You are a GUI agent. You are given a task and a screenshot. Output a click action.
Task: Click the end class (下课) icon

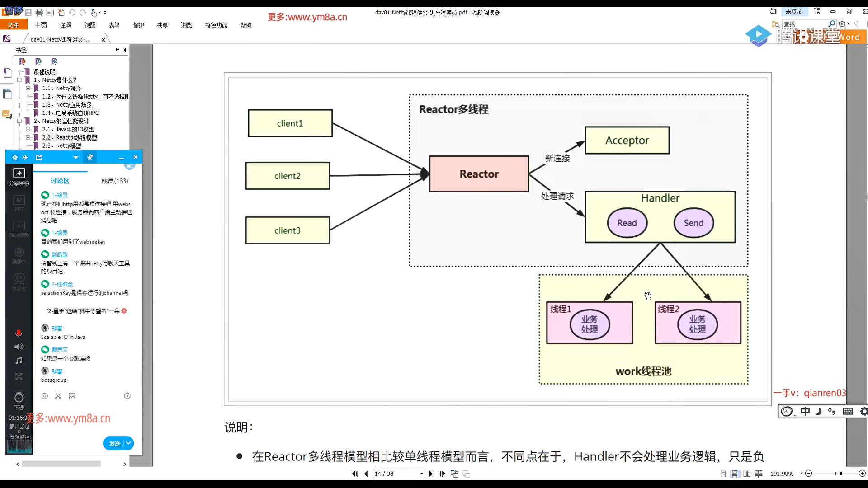19,398
